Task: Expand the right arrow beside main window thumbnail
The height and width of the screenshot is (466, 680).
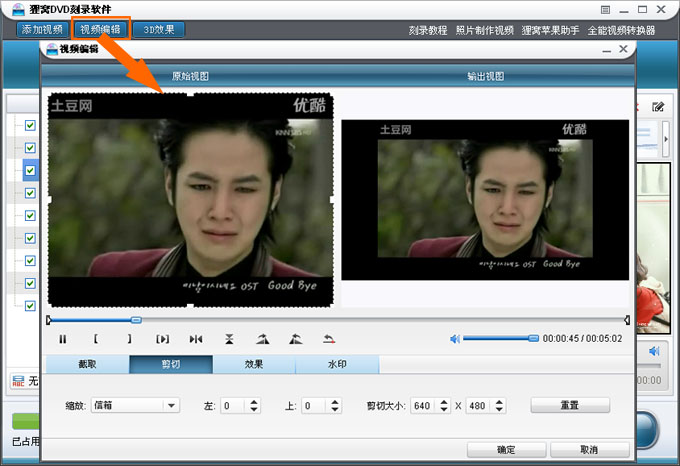Action: (x=666, y=139)
